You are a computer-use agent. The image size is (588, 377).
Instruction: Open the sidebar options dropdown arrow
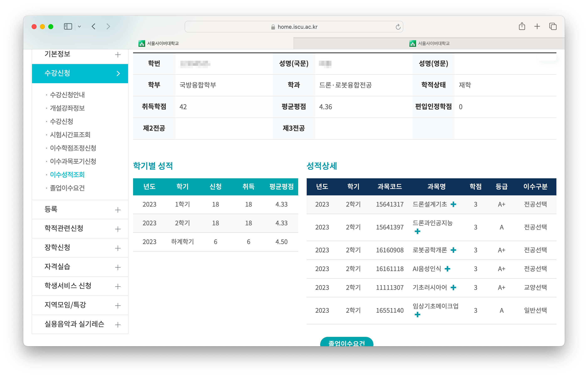(79, 27)
